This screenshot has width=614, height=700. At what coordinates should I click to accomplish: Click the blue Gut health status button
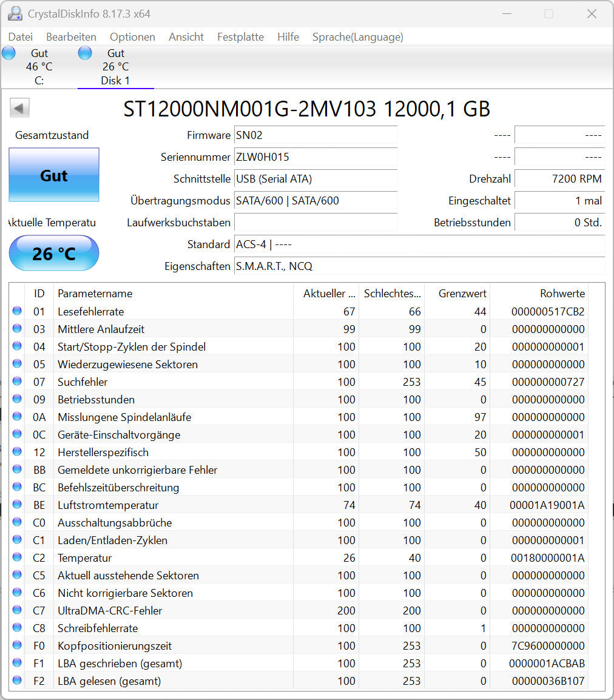tap(53, 175)
